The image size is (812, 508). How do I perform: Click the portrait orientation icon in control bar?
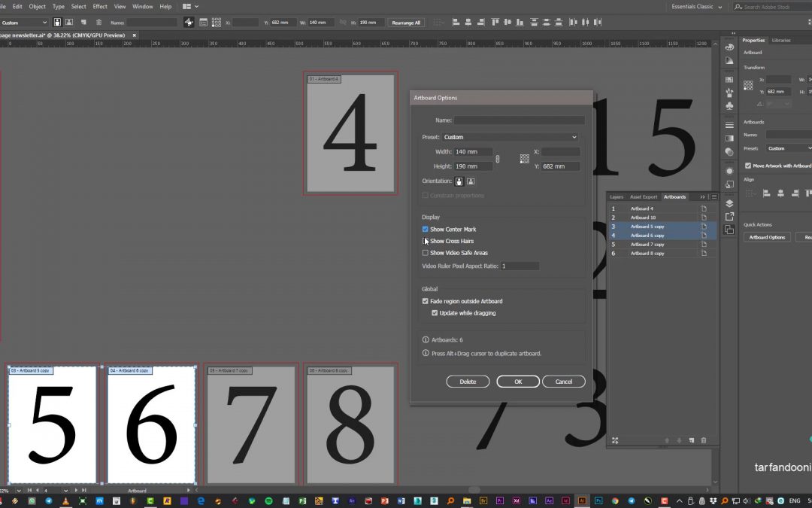(57, 23)
